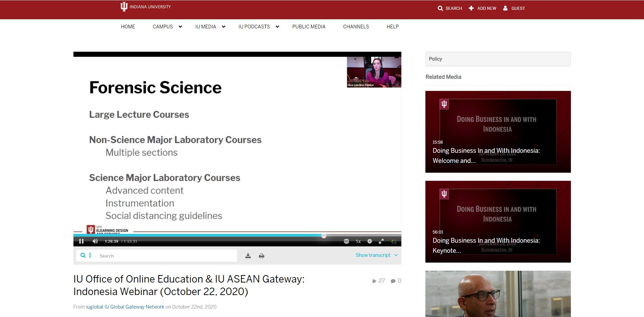
Task: Open CHANNELS menu
Action: [356, 27]
